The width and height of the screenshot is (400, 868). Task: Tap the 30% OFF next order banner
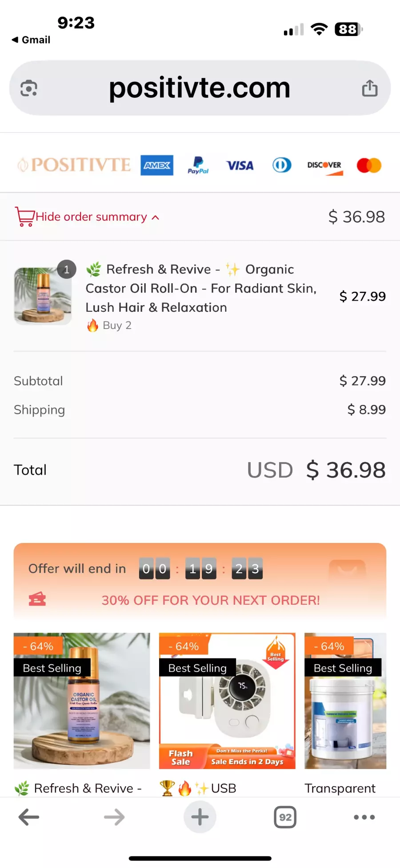(x=211, y=600)
